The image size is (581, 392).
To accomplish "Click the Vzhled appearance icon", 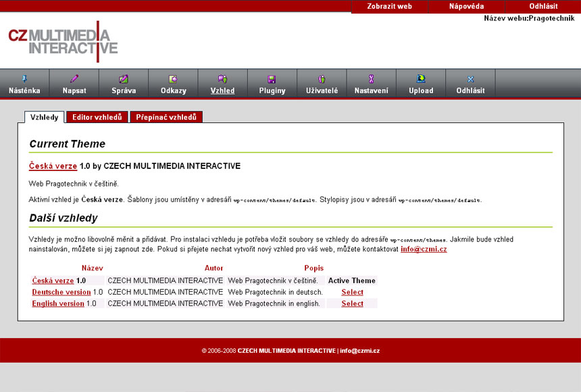I will [222, 78].
